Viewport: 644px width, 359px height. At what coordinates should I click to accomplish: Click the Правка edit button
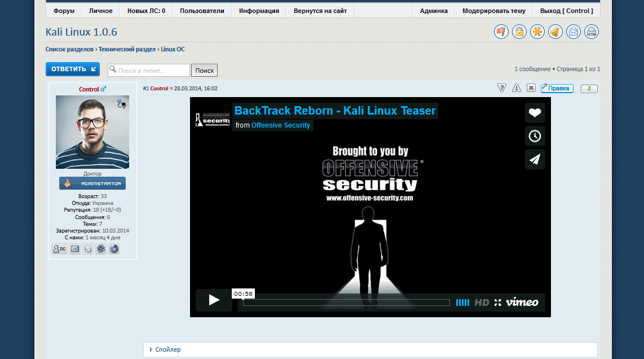click(x=557, y=89)
